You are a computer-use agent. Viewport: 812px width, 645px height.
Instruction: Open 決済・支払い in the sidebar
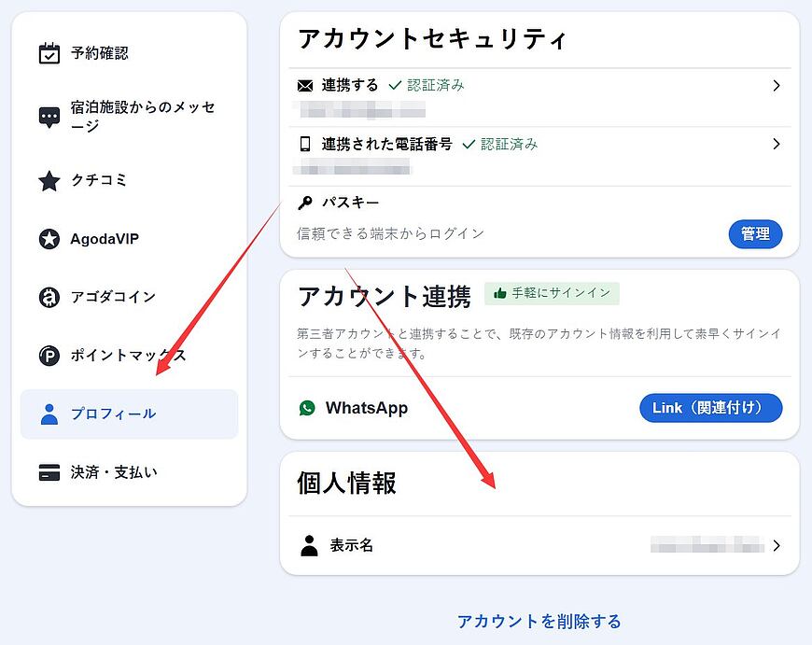129,472
